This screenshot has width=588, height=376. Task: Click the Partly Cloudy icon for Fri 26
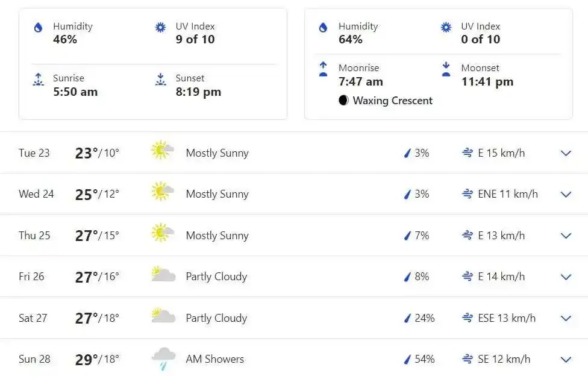[163, 274]
